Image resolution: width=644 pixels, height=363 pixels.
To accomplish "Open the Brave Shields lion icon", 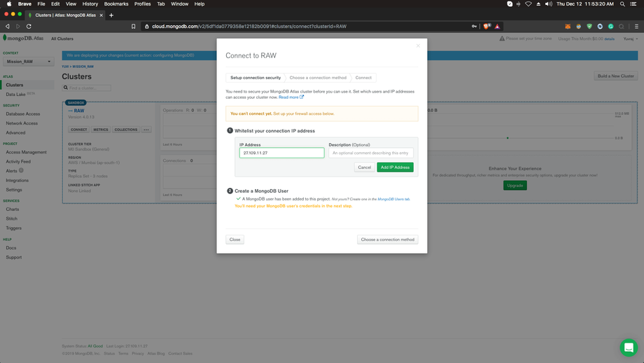I will click(487, 27).
